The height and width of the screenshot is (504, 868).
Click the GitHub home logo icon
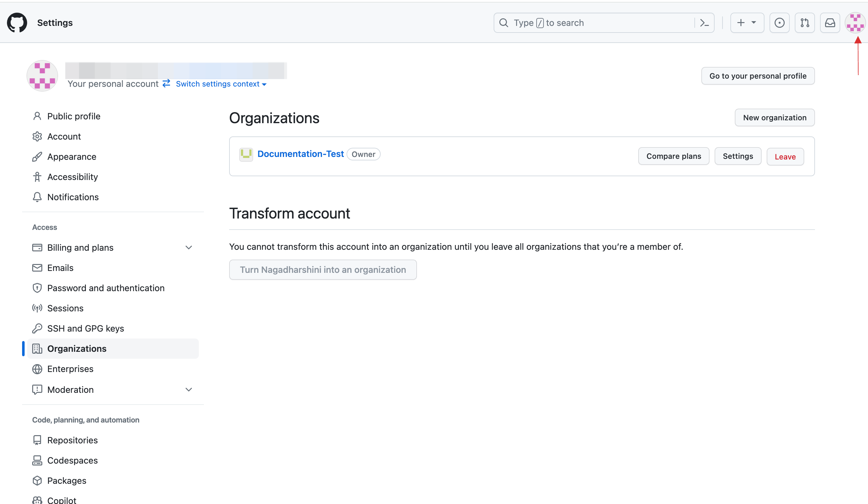tap(16, 23)
